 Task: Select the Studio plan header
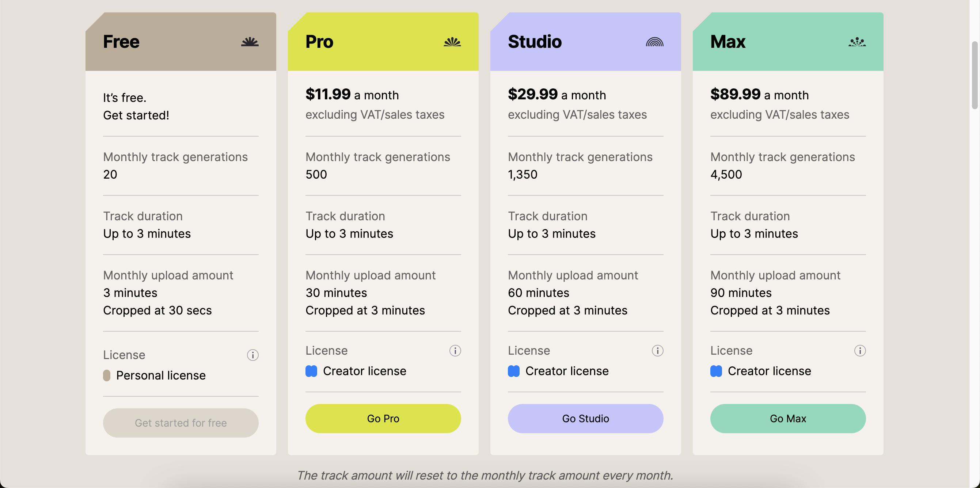pyautogui.click(x=585, y=42)
